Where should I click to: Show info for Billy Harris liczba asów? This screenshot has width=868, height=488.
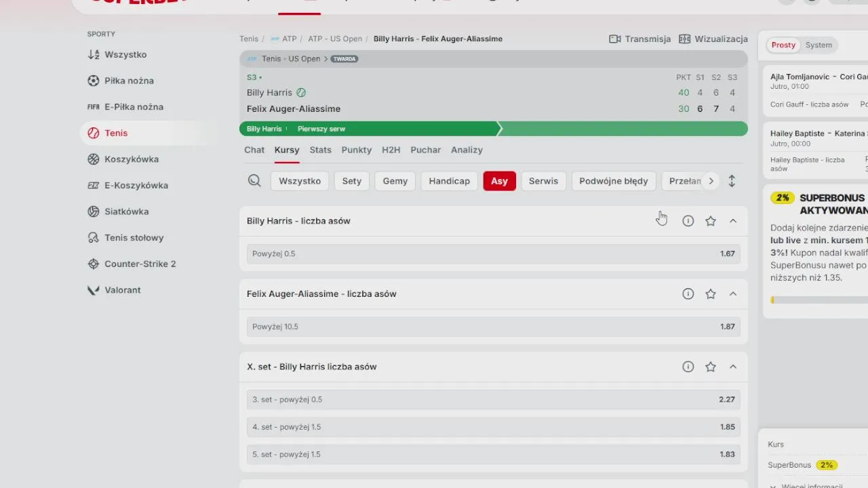(x=688, y=221)
